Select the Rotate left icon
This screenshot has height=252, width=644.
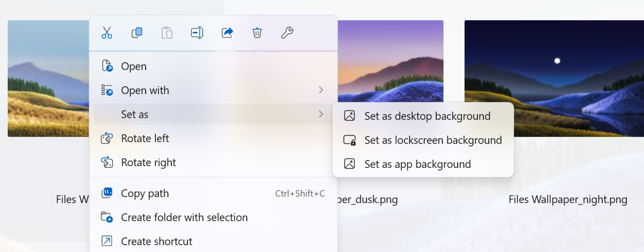(x=106, y=138)
